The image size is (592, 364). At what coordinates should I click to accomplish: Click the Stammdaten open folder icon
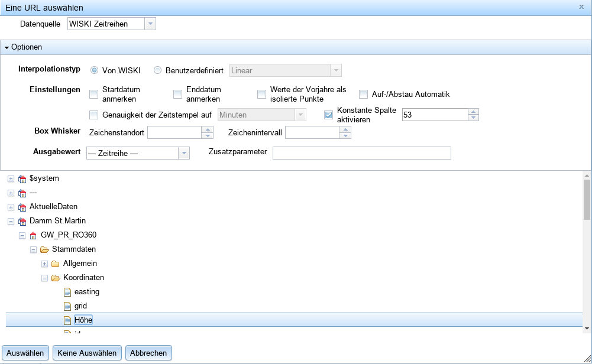point(44,250)
